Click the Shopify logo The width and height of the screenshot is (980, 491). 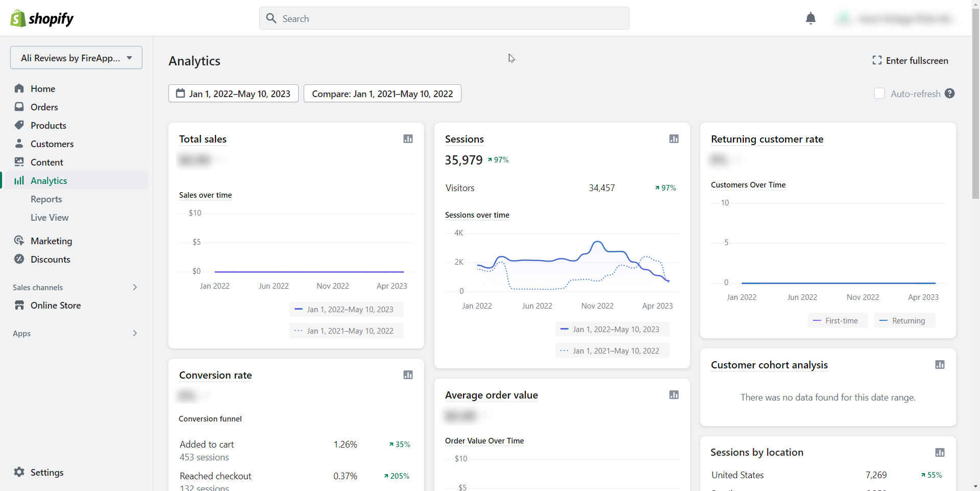click(x=42, y=18)
